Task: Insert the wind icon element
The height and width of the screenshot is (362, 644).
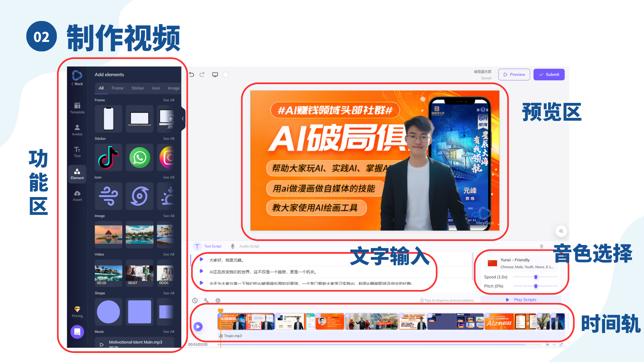Action: pos(108,196)
